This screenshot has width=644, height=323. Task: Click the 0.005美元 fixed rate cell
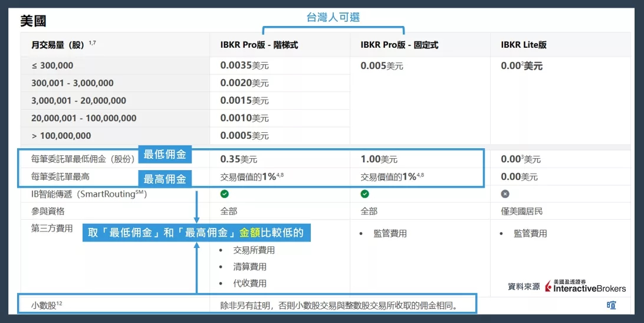click(382, 66)
